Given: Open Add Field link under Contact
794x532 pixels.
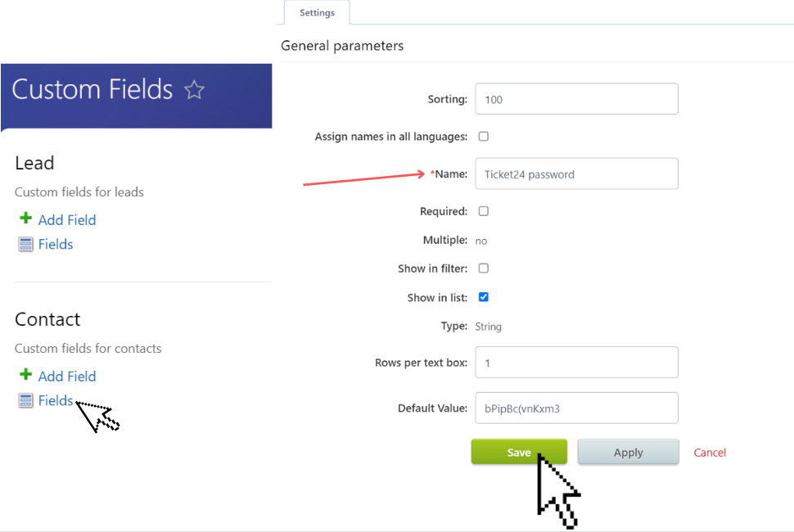Looking at the screenshot, I should point(67,376).
